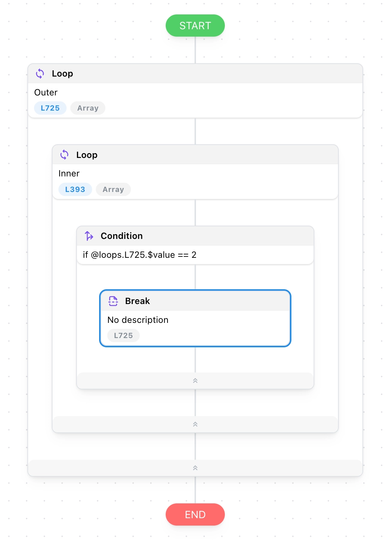The height and width of the screenshot is (540, 392).
Task: Select the L725 tag on Outer loop
Action: click(x=50, y=108)
